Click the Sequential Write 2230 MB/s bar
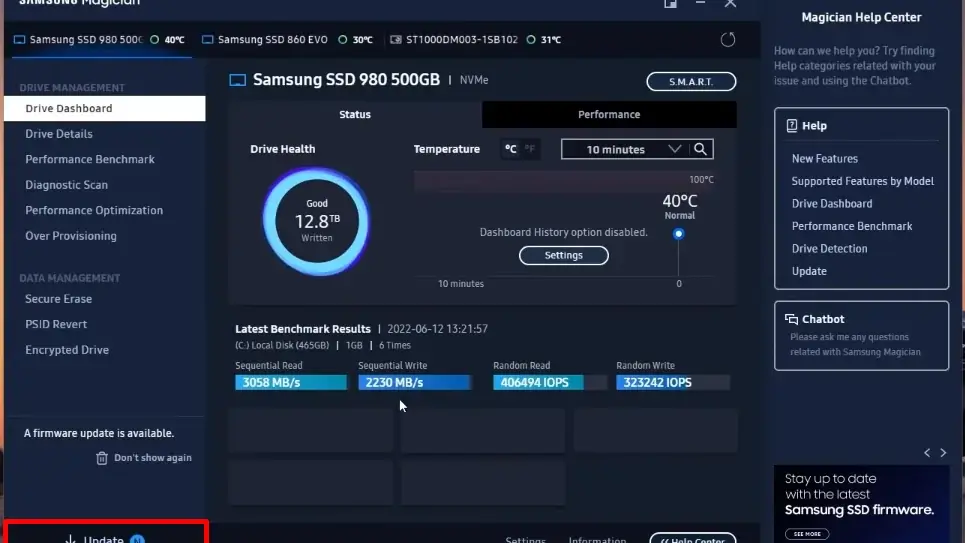 click(x=415, y=382)
